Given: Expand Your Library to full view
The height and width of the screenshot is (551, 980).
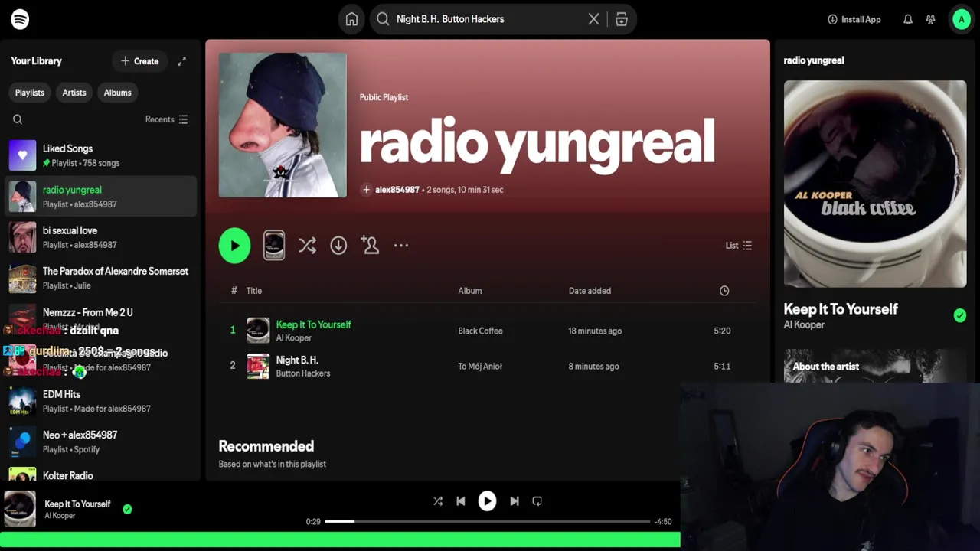Looking at the screenshot, I should click(181, 61).
